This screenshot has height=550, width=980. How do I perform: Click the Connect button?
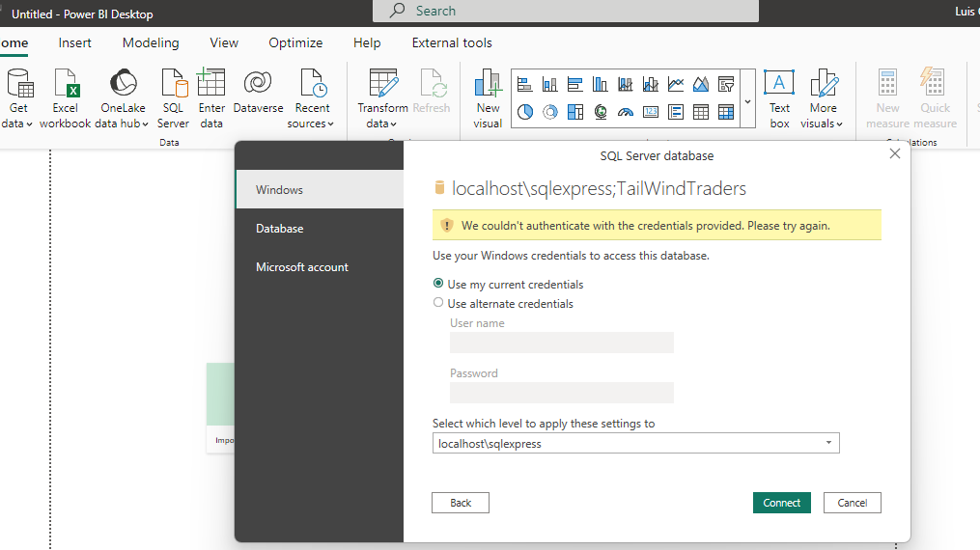coord(782,503)
